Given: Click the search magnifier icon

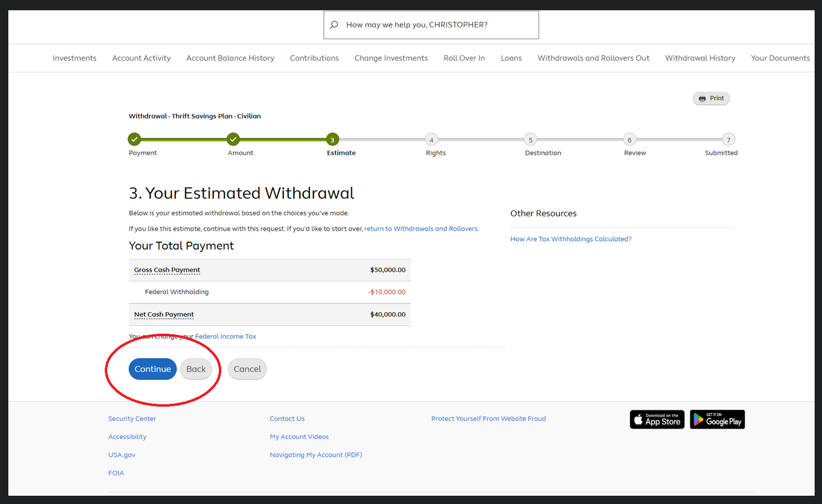Looking at the screenshot, I should click(x=334, y=25).
